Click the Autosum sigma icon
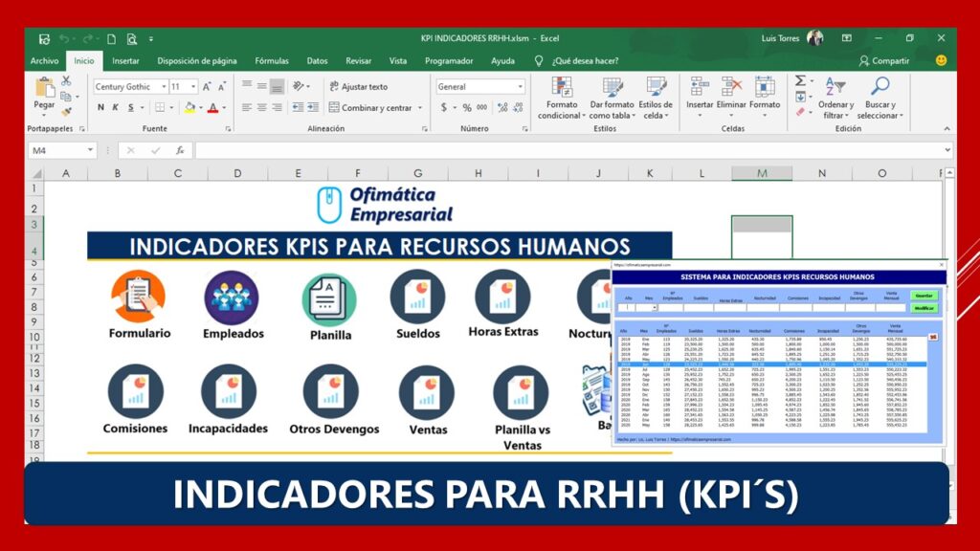 click(801, 82)
